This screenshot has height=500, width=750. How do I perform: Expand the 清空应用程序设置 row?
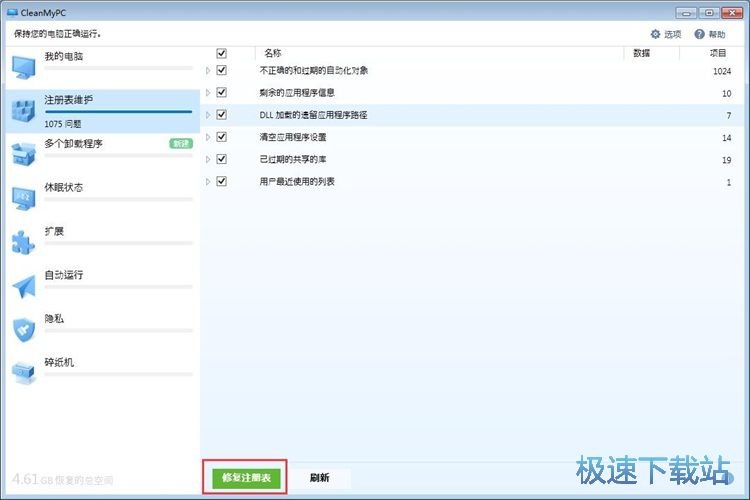coord(208,137)
